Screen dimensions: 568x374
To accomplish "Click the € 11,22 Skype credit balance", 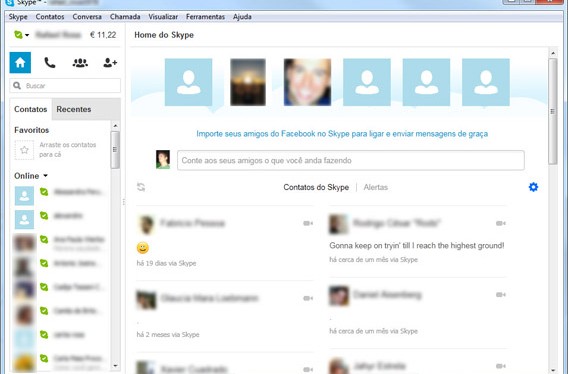I will pyautogui.click(x=103, y=35).
